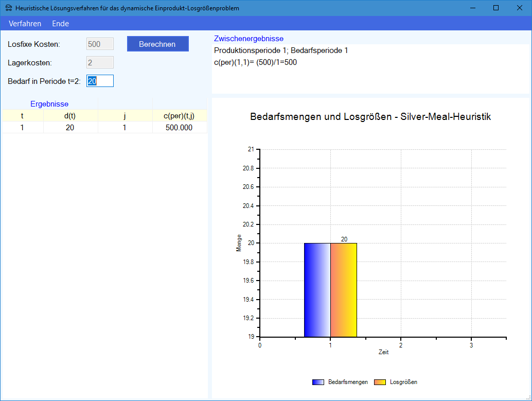Open the Verfahren menu
Image resolution: width=532 pixels, height=401 pixels.
tap(25, 24)
